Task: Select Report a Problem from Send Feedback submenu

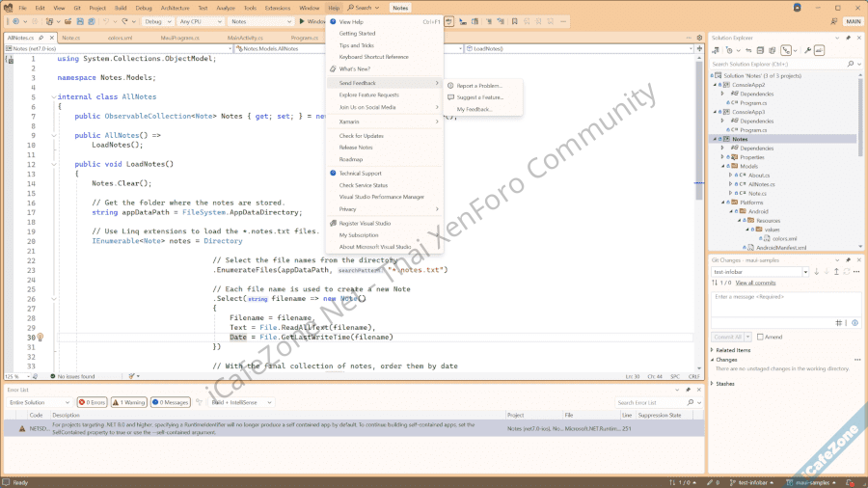Action: (x=479, y=86)
